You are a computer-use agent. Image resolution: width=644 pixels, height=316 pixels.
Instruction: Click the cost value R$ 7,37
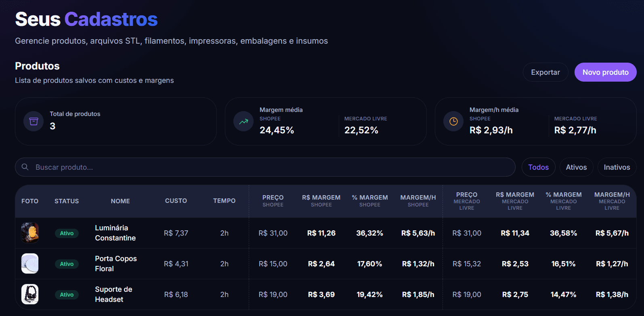pyautogui.click(x=176, y=233)
